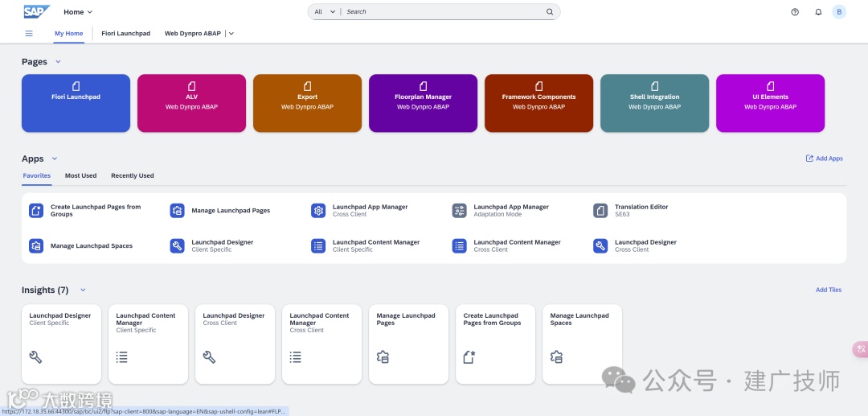
Task: Open the help question-mark icon
Action: point(795,11)
